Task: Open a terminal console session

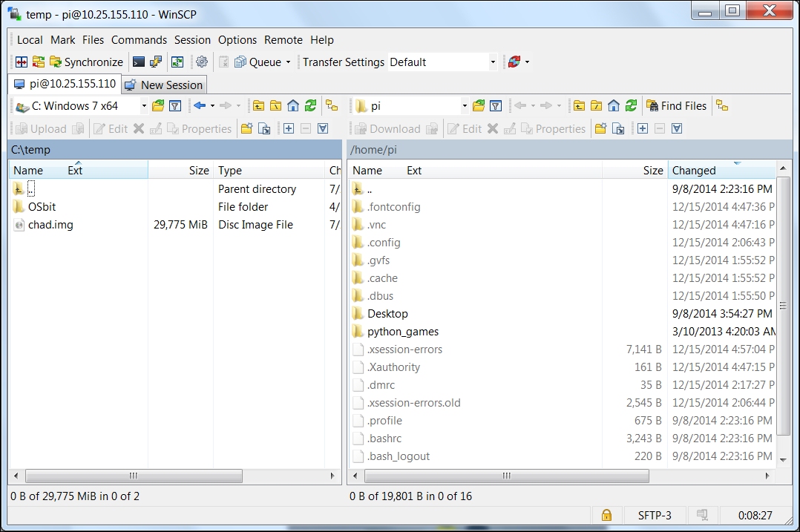Action: point(138,62)
